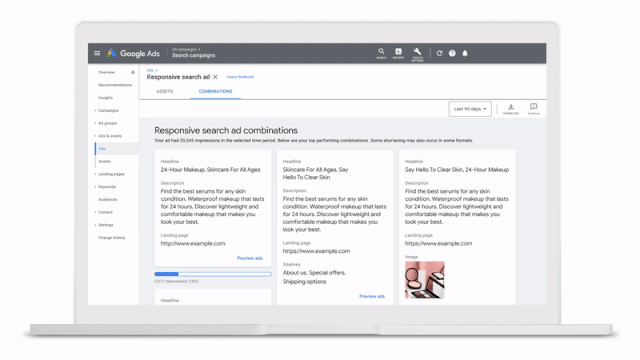Click the 'Responsive search ad combinations' heading
Image resolution: width=640 pixels, height=360 pixels.
(226, 131)
